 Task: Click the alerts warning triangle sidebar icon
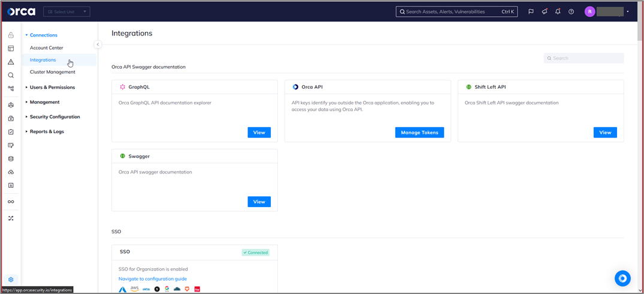[x=11, y=62]
